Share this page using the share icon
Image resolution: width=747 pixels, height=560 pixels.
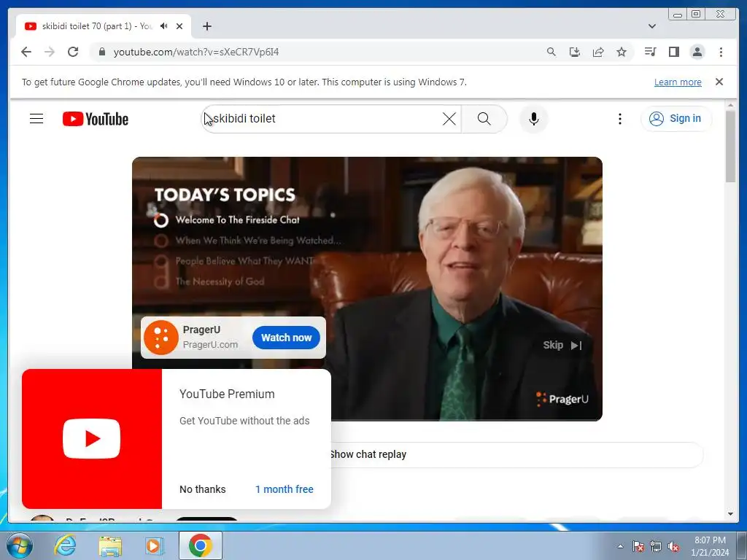tap(598, 52)
